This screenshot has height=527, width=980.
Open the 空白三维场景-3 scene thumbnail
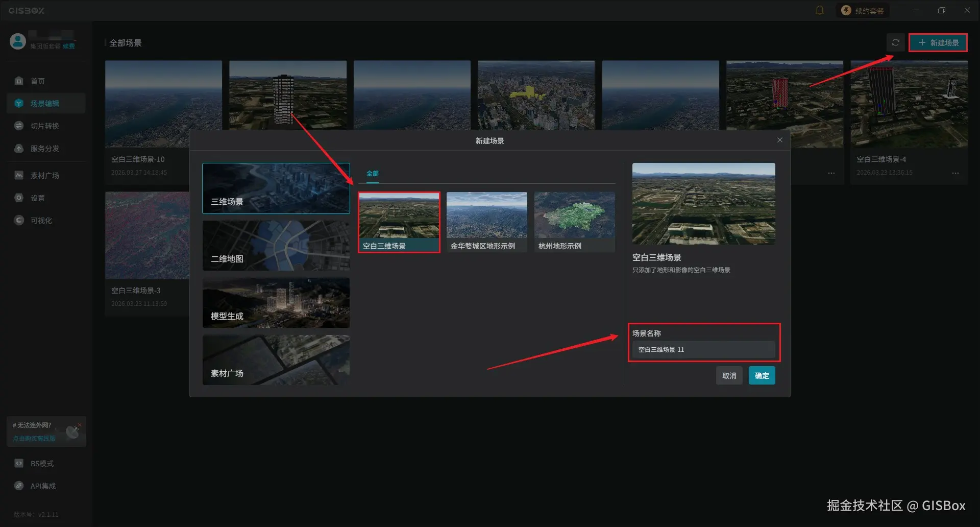click(148, 235)
